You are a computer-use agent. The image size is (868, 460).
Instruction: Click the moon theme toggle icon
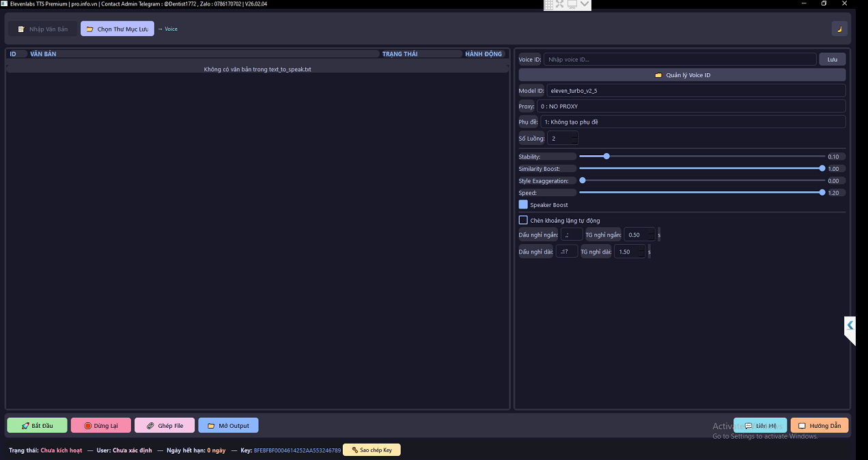click(839, 29)
